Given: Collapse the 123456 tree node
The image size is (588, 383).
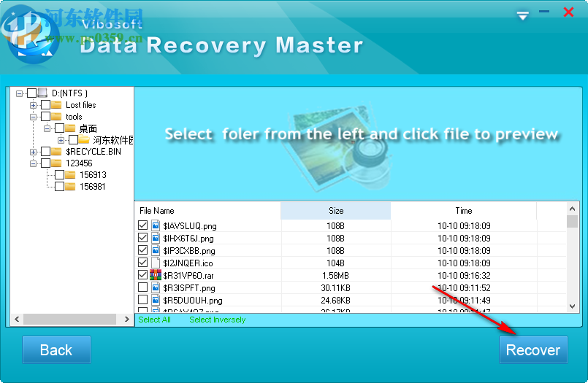Looking at the screenshot, I should (x=33, y=163).
